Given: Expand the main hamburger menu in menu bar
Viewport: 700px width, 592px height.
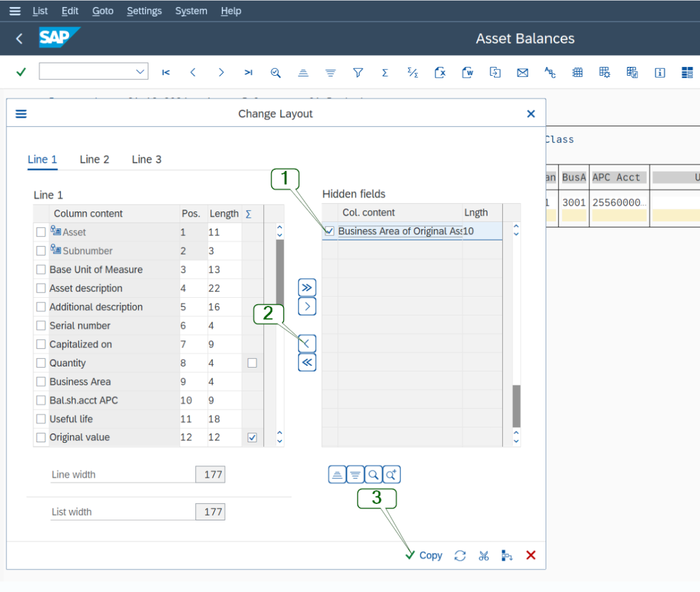Looking at the screenshot, I should 15,11.
